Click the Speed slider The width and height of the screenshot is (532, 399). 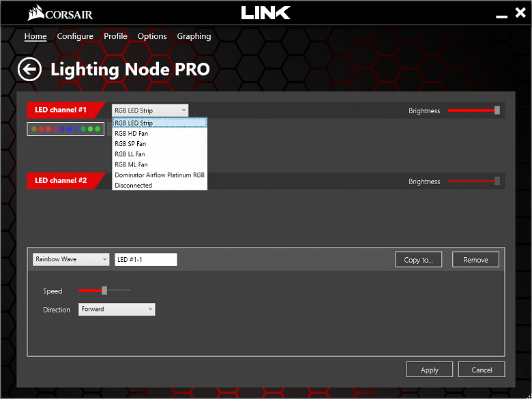(104, 291)
